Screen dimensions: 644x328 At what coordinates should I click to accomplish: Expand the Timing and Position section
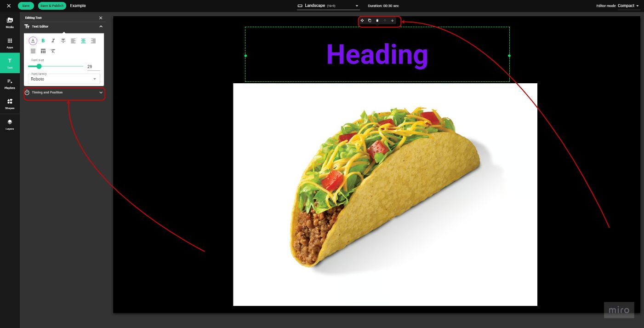click(64, 92)
